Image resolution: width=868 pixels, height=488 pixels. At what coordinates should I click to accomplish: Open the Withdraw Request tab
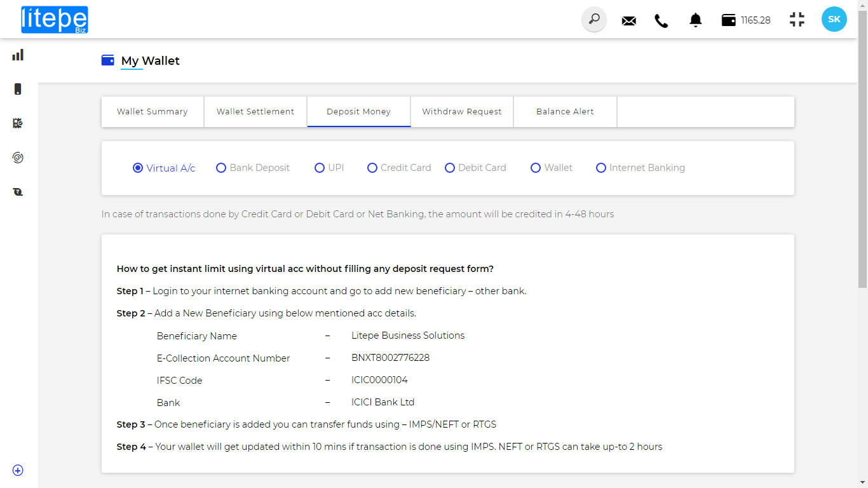pos(462,112)
